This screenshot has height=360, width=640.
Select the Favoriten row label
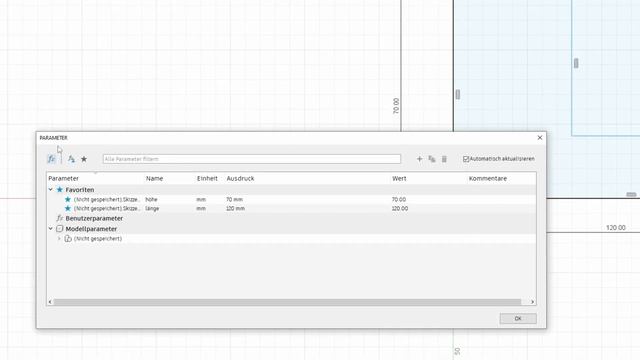pyautogui.click(x=80, y=190)
